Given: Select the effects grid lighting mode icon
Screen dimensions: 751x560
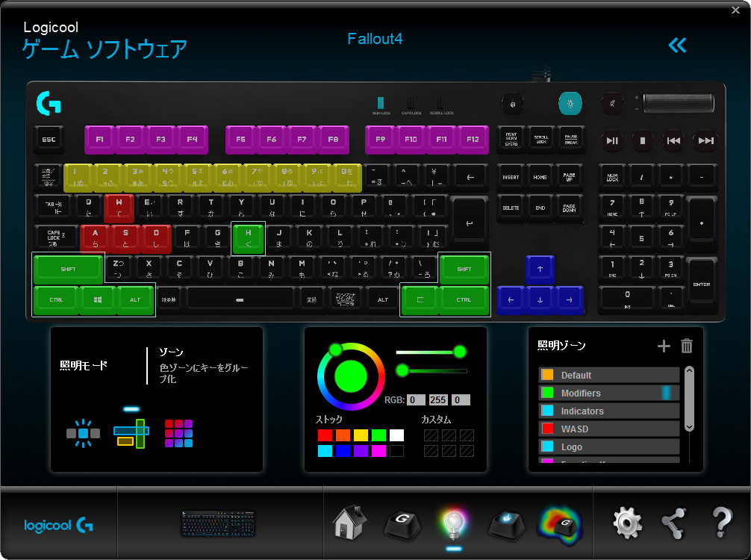Looking at the screenshot, I should (x=178, y=434).
